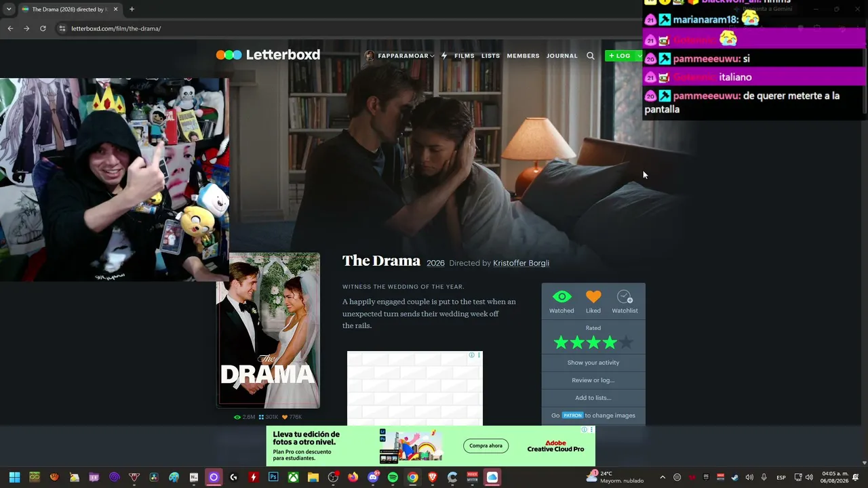This screenshot has width=868, height=488.
Task: Click Show your activity
Action: pyautogui.click(x=593, y=363)
